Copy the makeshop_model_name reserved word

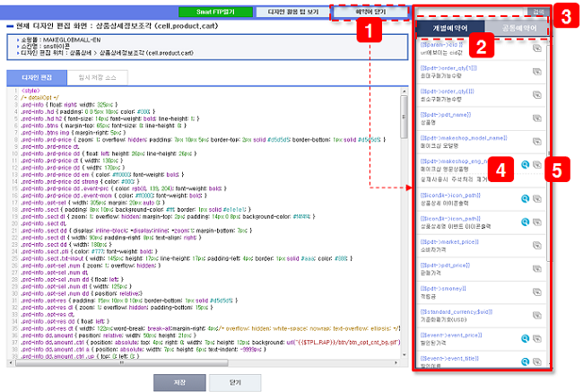pyautogui.click(x=537, y=142)
